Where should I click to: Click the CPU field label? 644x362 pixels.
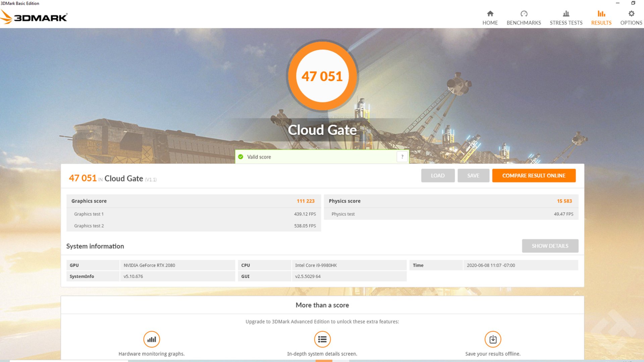click(x=246, y=265)
